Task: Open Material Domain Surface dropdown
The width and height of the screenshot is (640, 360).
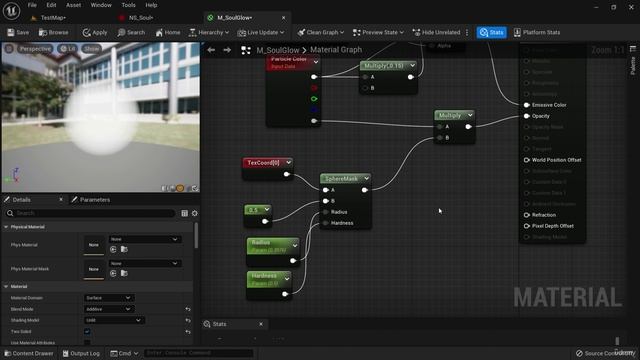Action: 108,298
